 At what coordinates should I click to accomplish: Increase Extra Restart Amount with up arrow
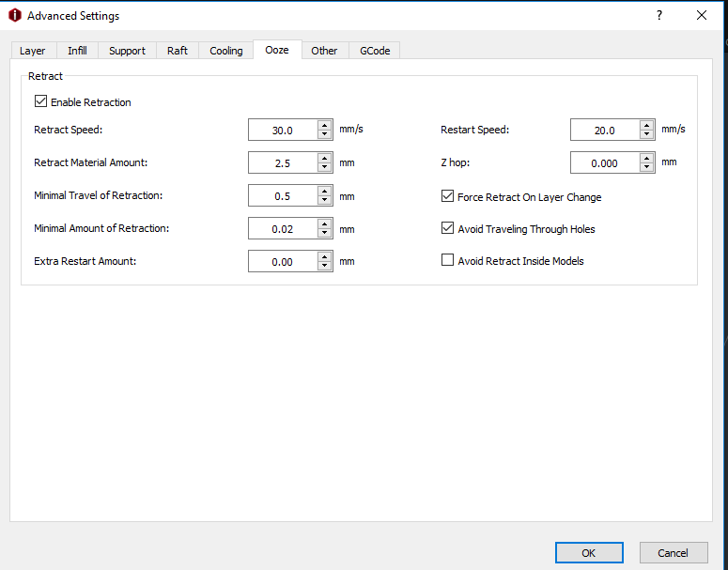[x=325, y=256]
